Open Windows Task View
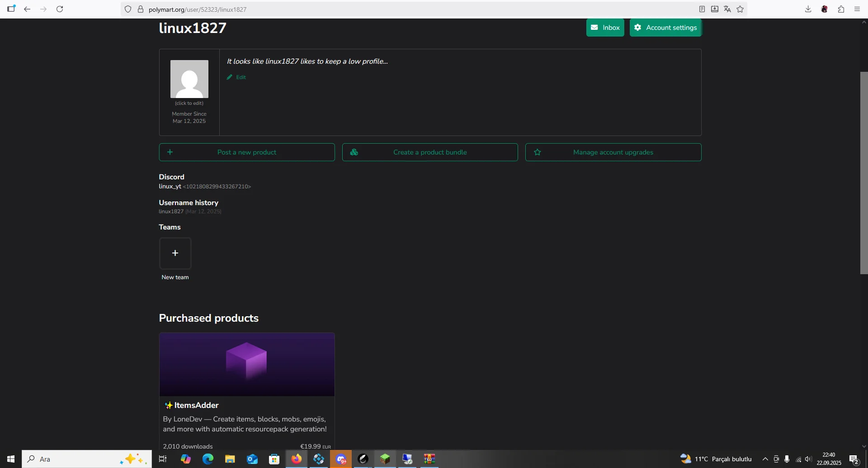Screen dimensions: 868x468 [163, 459]
